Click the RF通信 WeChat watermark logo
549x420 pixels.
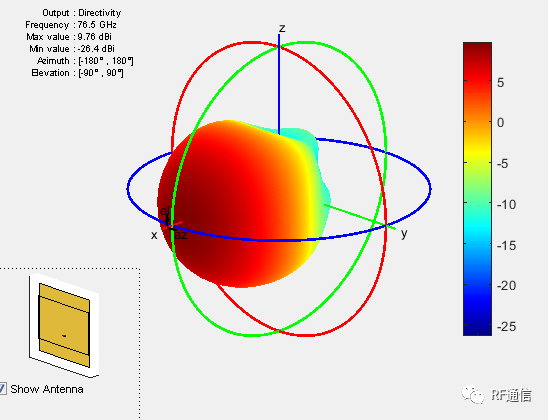point(496,395)
